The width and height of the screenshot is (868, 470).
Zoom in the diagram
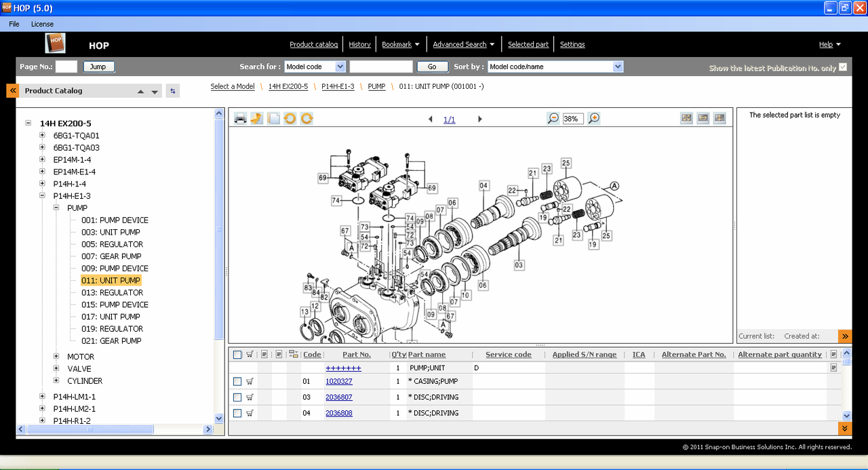coord(594,118)
